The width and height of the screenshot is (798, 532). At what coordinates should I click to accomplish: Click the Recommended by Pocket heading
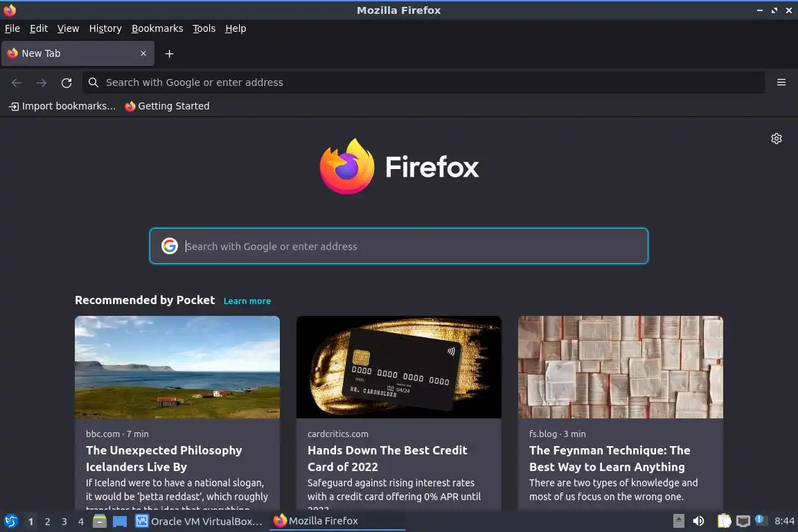pyautogui.click(x=145, y=300)
